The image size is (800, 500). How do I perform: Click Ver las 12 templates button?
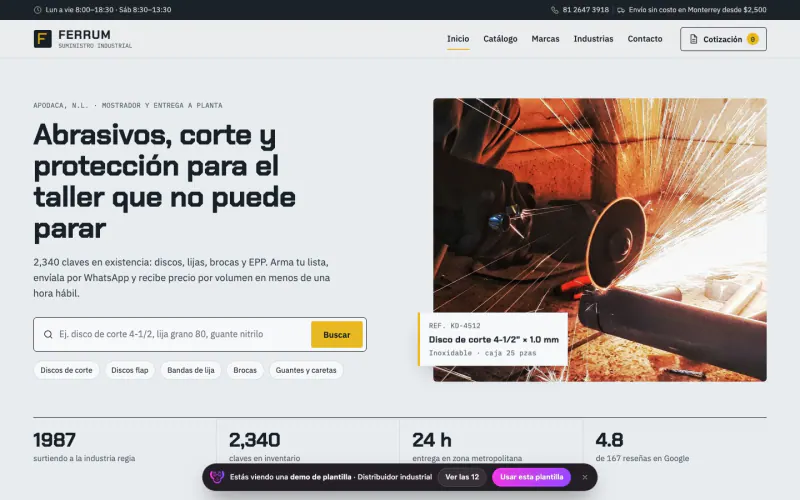point(462,477)
